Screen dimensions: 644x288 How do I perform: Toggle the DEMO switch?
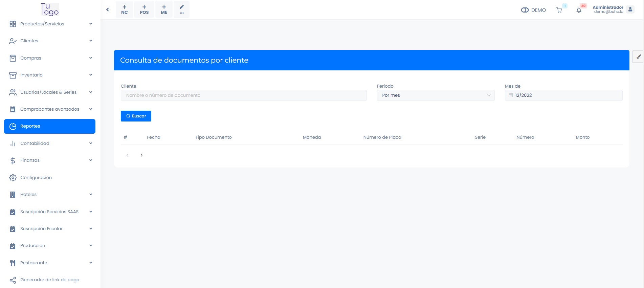pos(525,10)
